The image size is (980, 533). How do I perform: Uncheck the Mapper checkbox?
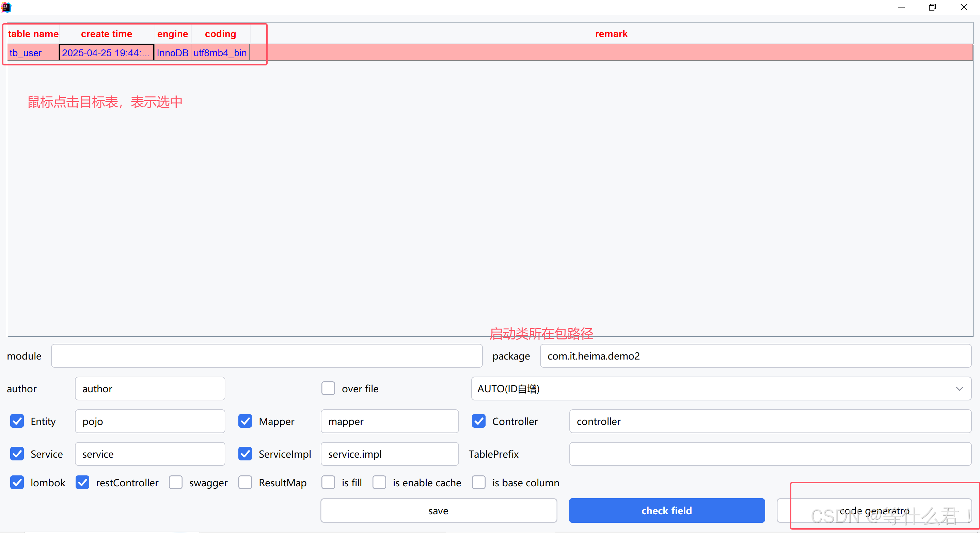click(245, 421)
